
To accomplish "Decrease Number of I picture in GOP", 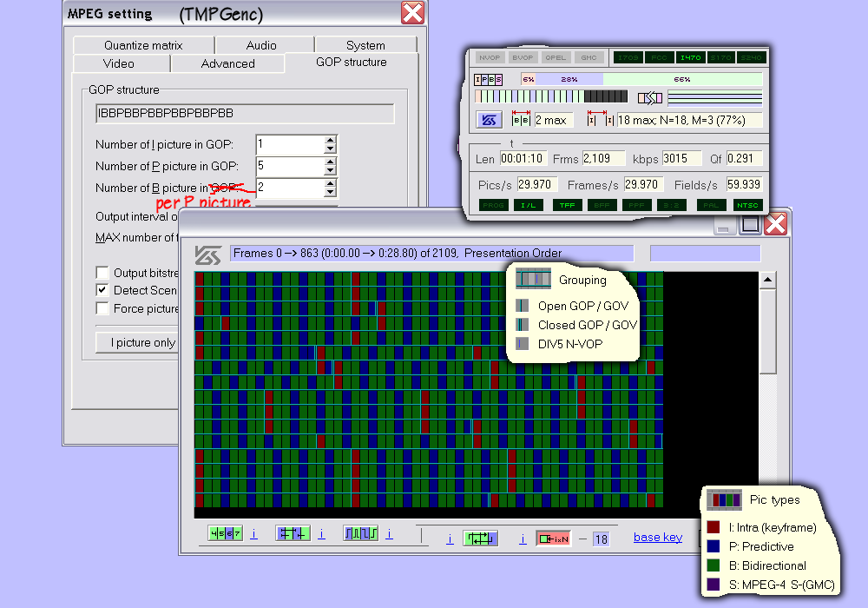I will [x=330, y=149].
